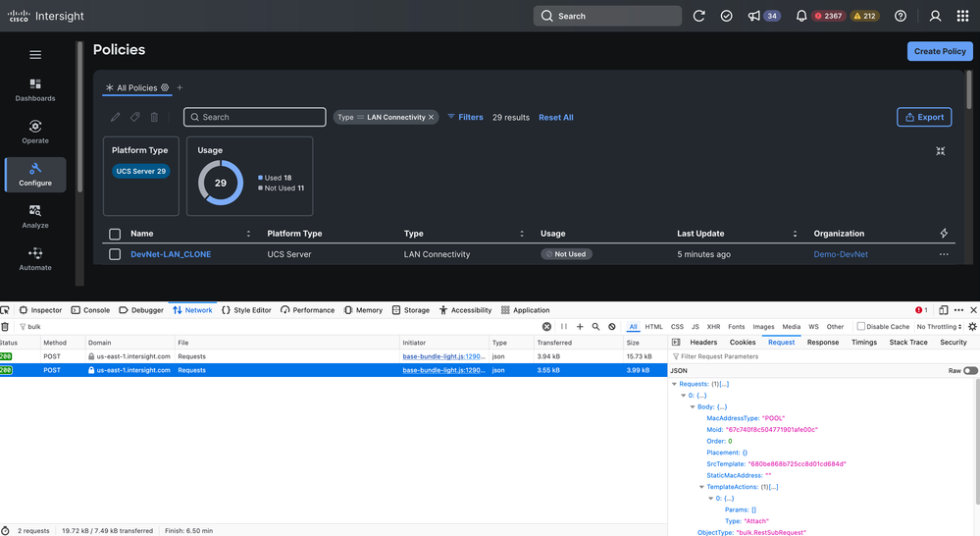Open announcements megaphone showing 34
Image resolution: width=980 pixels, height=536 pixels.
764,17
